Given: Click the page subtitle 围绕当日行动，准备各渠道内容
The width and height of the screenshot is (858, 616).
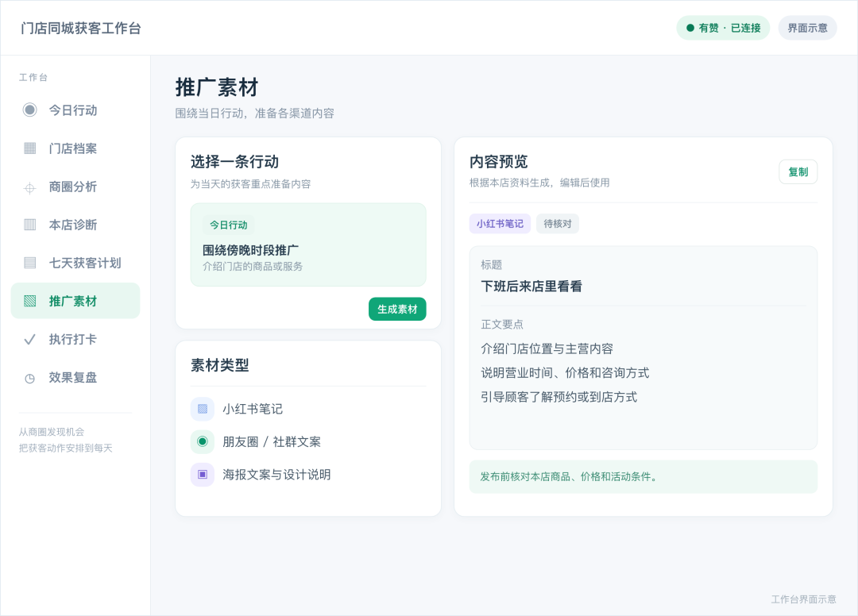Looking at the screenshot, I should 254,114.
